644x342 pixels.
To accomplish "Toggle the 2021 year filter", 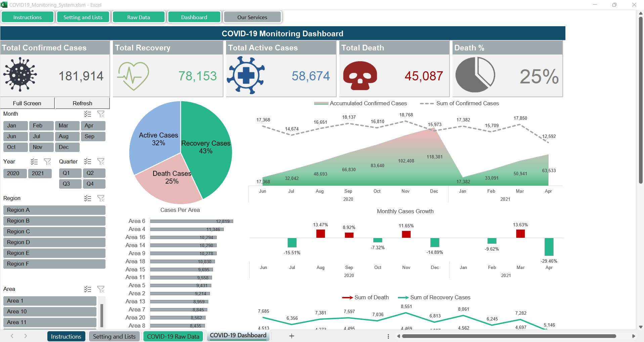I will 40,173.
